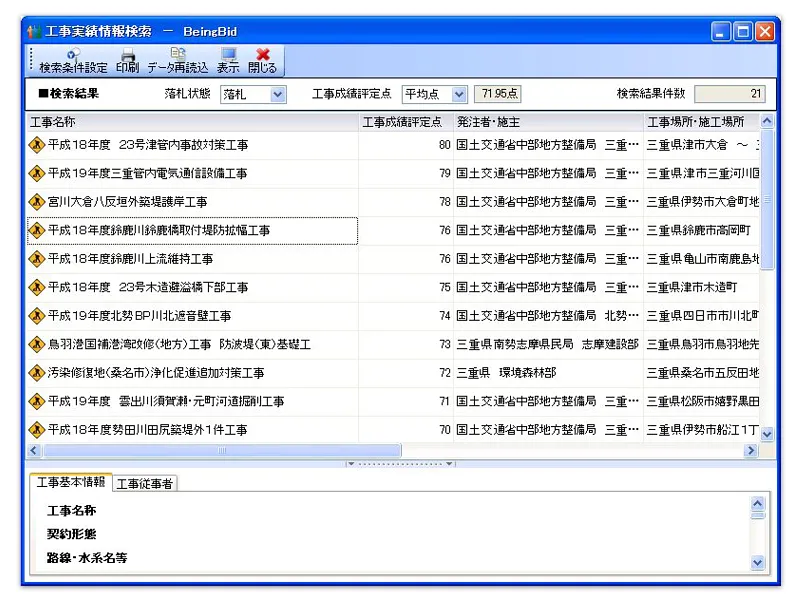
Task: Click construction icon beside 汚染修復地(桑名市) row
Action: click(37, 373)
